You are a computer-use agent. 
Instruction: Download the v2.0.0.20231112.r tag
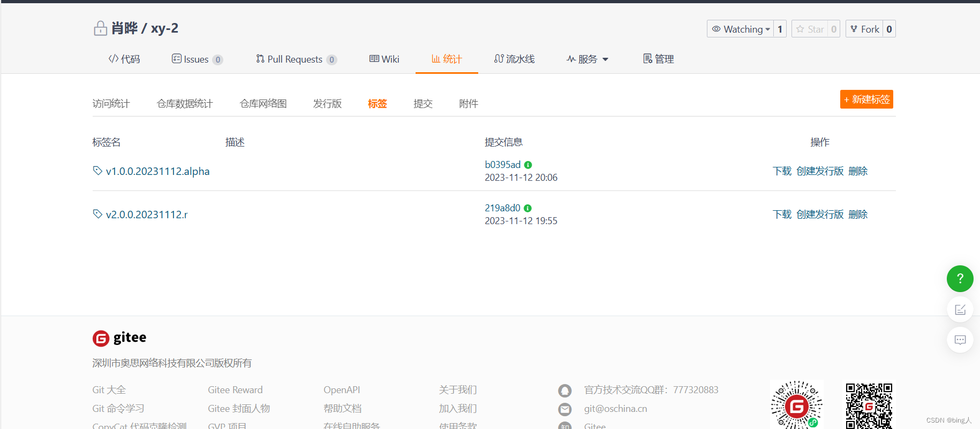point(782,215)
